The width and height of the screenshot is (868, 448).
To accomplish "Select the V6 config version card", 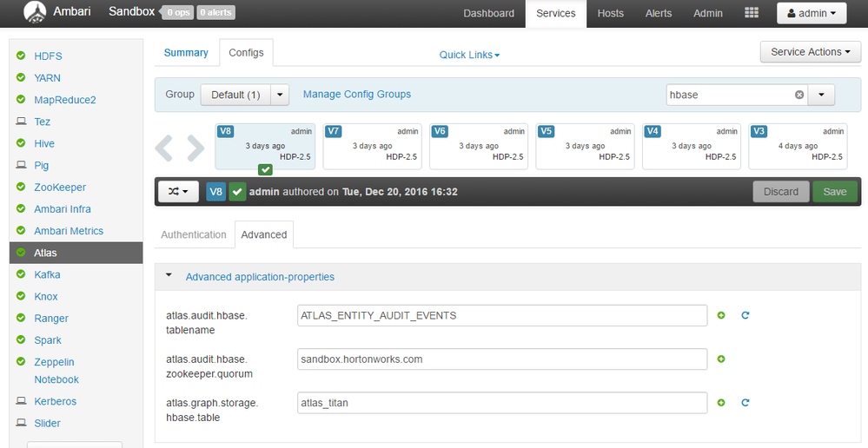I will pos(479,146).
